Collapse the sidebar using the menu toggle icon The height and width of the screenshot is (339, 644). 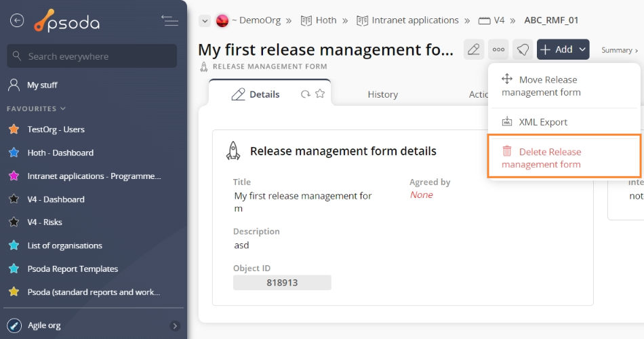[x=169, y=21]
